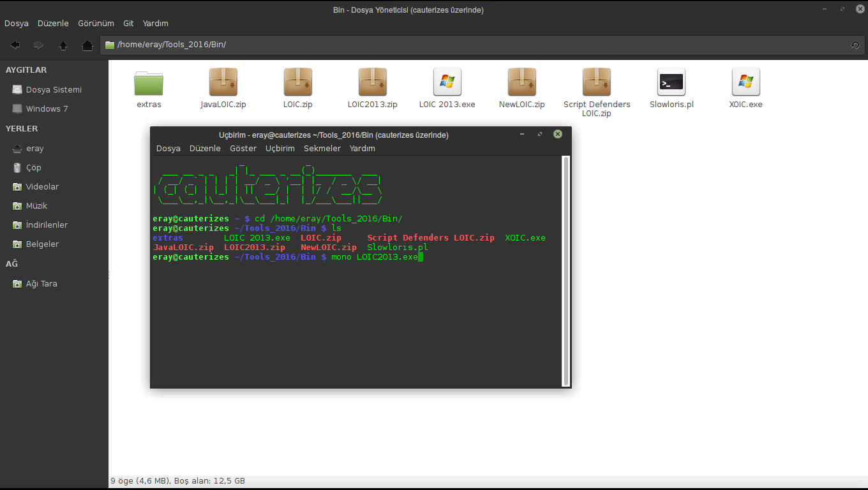Open Dosya Sistemi in the sidebar
The width and height of the screenshot is (868, 490).
coord(54,90)
